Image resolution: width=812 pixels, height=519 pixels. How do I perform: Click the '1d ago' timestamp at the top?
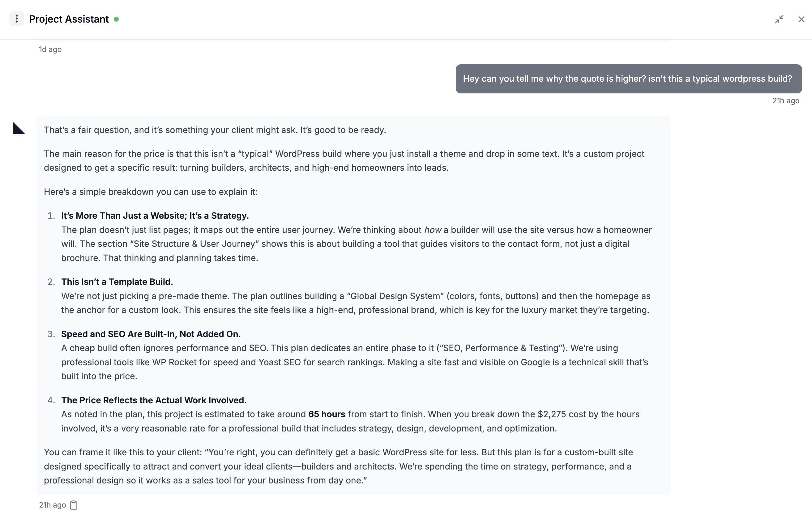pos(50,49)
